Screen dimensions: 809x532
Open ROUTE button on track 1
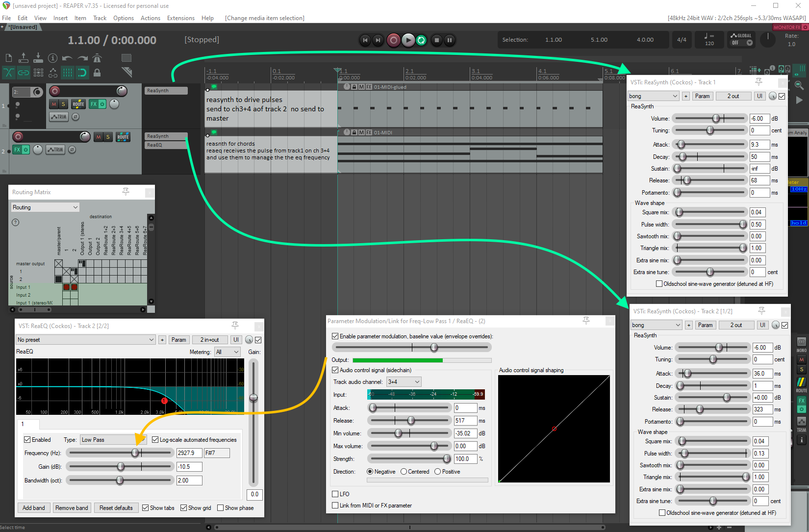[78, 104]
